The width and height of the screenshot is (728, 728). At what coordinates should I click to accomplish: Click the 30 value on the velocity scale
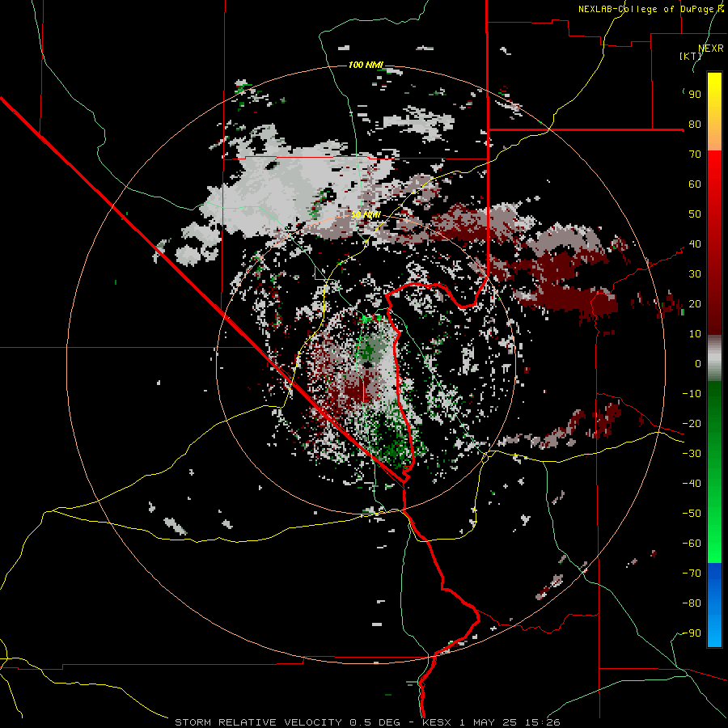pos(695,274)
